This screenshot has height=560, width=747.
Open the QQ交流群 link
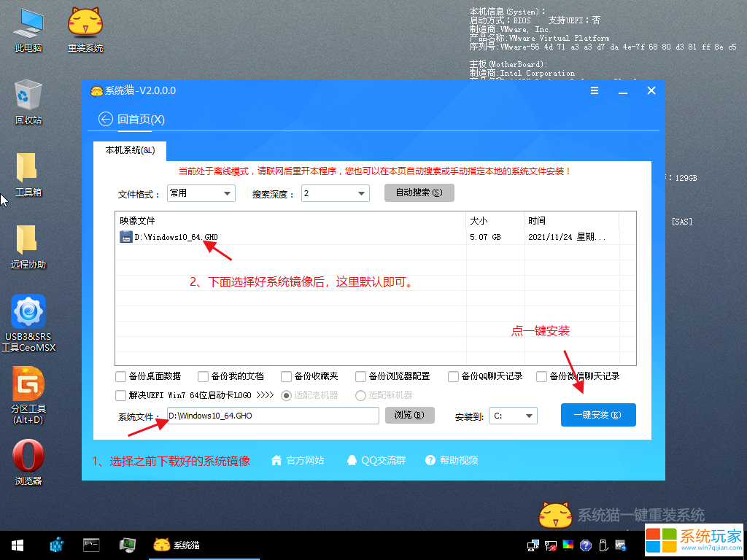384,461
